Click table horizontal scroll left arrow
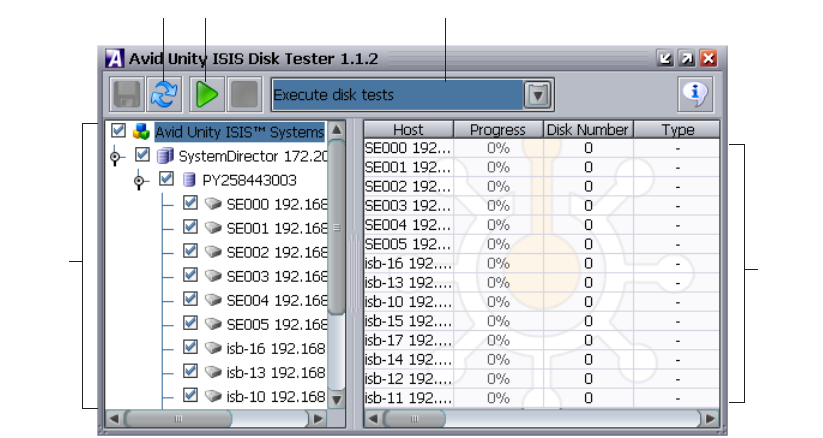Image resolution: width=823 pixels, height=438 pixels. click(x=372, y=419)
